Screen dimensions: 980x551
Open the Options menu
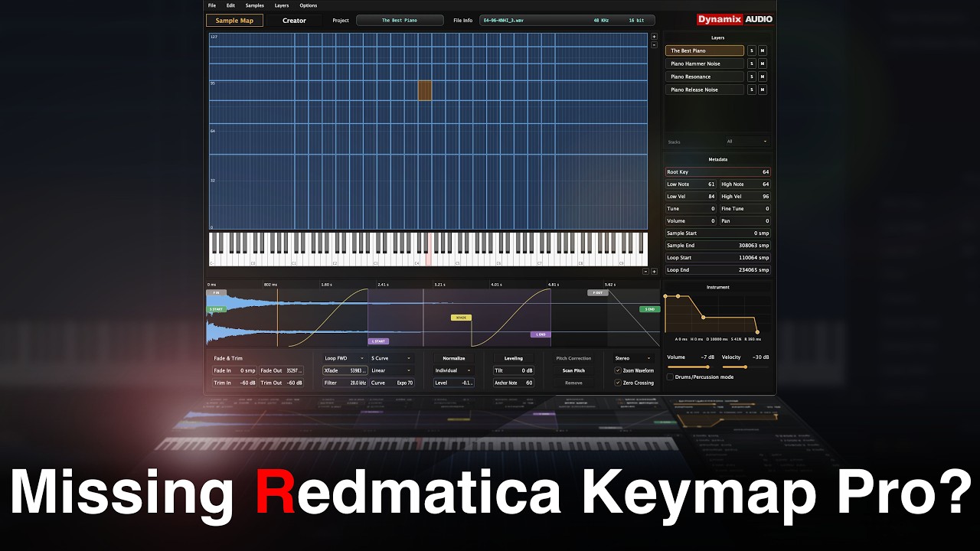click(x=308, y=5)
